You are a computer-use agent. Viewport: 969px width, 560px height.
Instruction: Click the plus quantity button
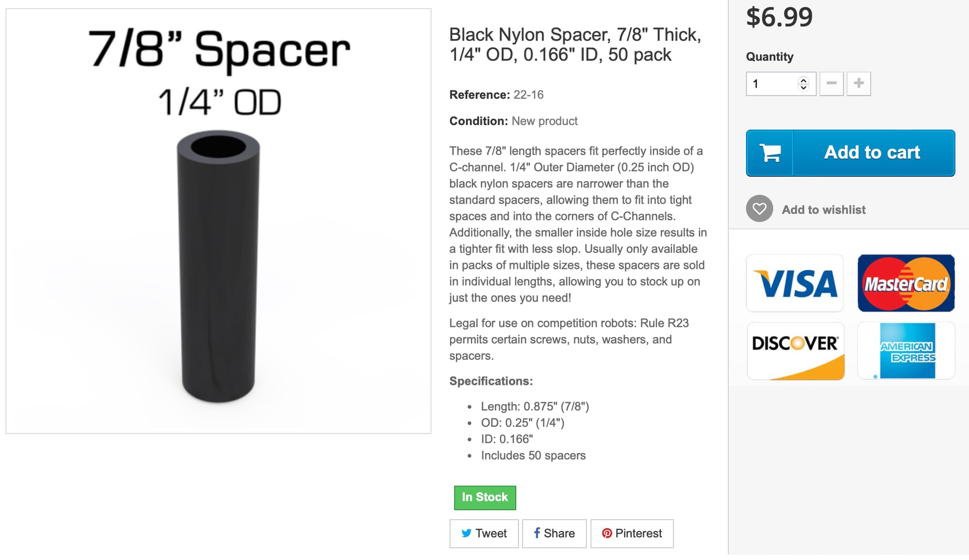coord(858,83)
